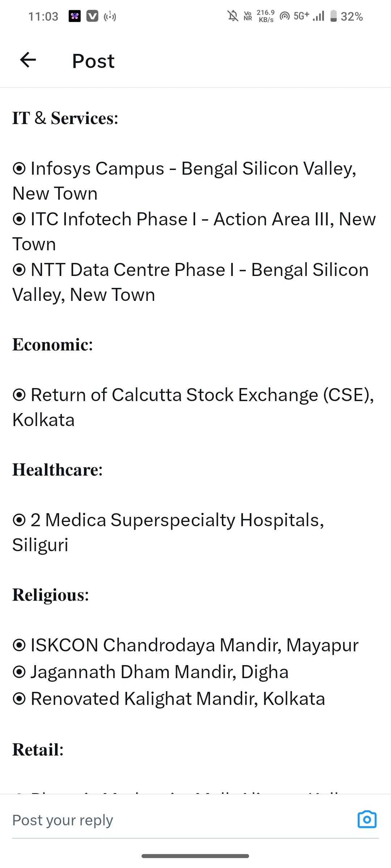Tap the 'Religious:' section heading
This screenshot has height=868, width=391.
click(51, 595)
